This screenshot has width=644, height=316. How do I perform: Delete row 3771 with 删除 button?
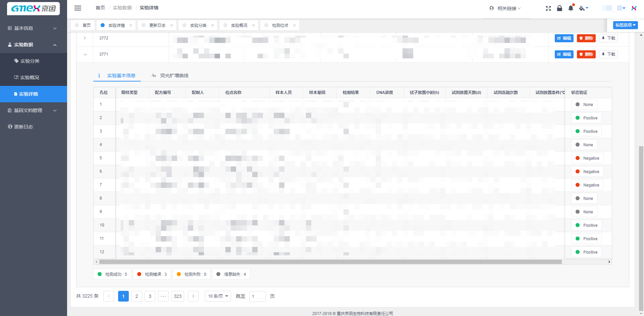(x=586, y=54)
